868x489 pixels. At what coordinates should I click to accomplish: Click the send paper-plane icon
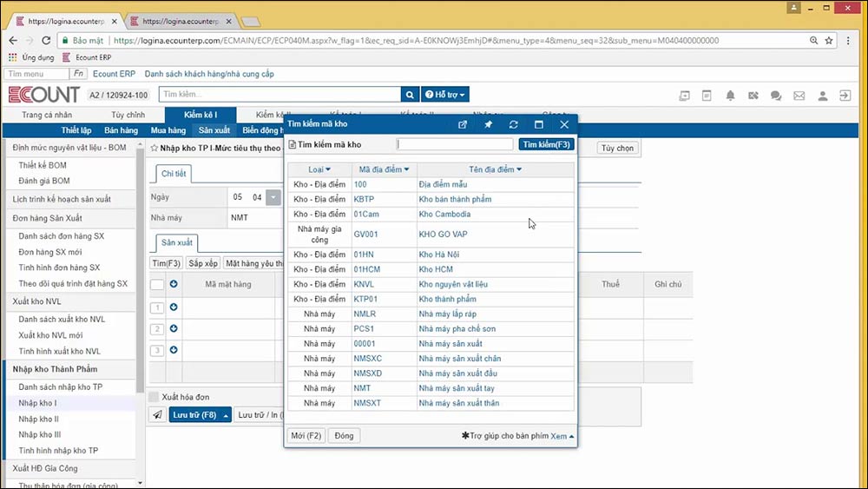pos(158,415)
